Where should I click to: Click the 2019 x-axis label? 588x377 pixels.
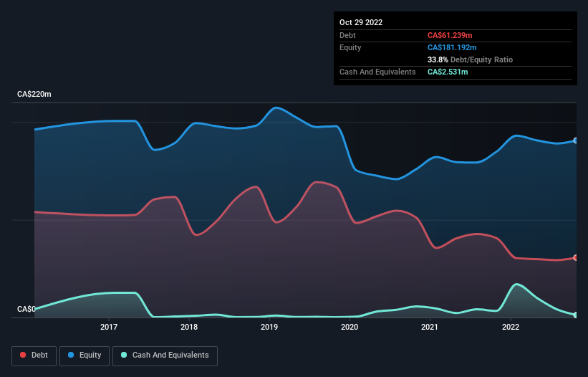269,327
